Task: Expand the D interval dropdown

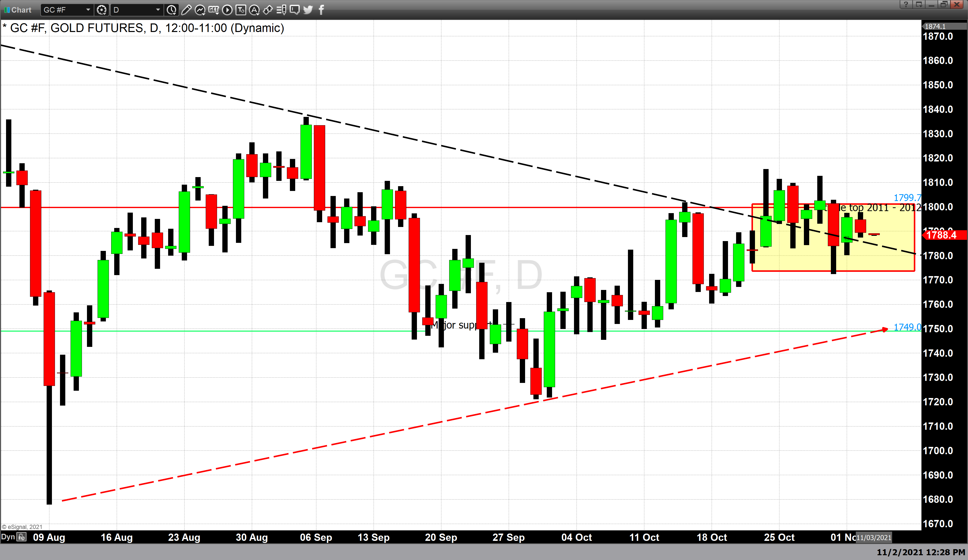Action: pos(158,10)
